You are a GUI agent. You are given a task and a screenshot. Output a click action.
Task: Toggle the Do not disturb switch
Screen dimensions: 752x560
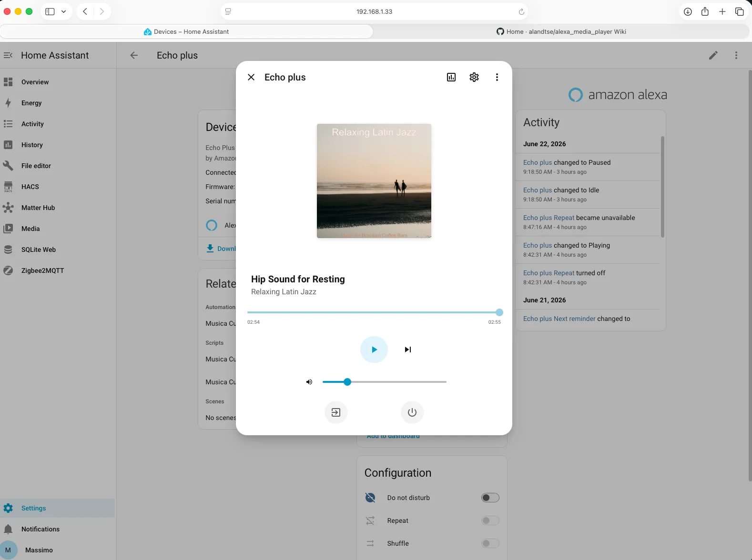point(490,498)
